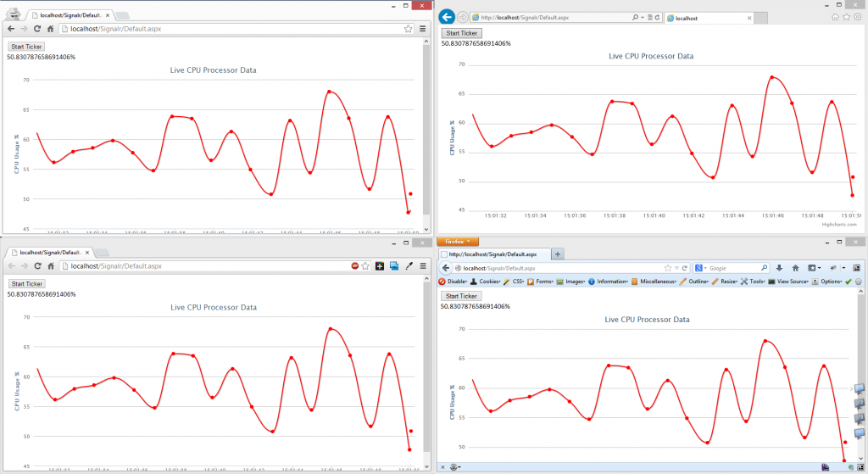Click the eyedropper extension icon in Chrome
Viewport: 868px width, 474px height.
(x=409, y=265)
